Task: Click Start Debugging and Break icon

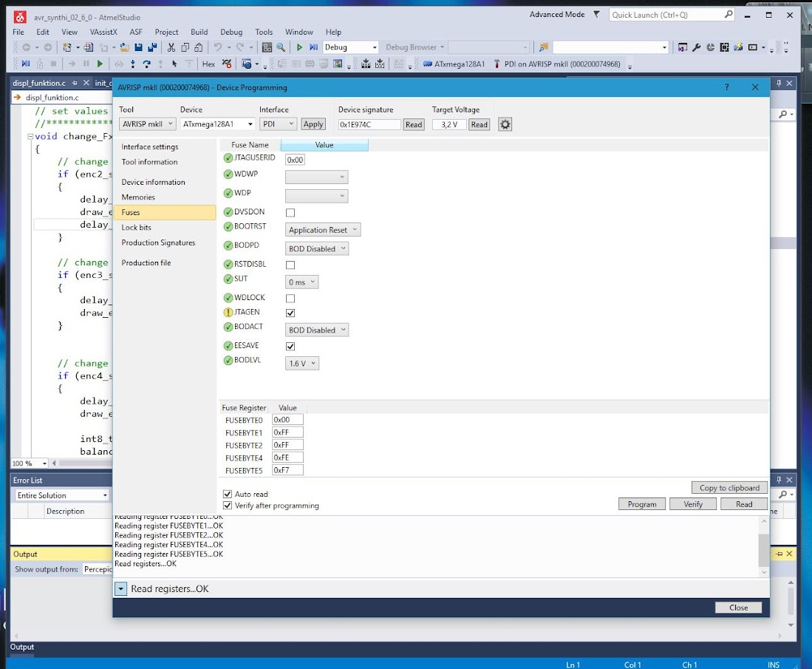Action: click(313, 47)
